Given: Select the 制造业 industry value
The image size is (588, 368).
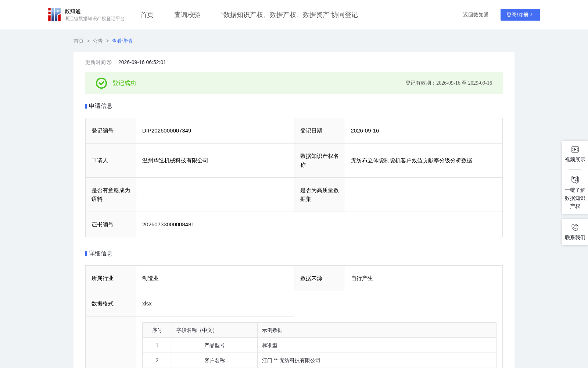Looking at the screenshot, I should click(151, 278).
